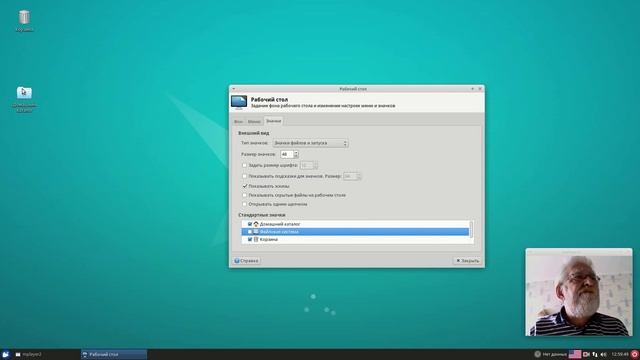Screen dimensions: 640x360
Task: Click the clock on the panel
Action: coord(620,354)
